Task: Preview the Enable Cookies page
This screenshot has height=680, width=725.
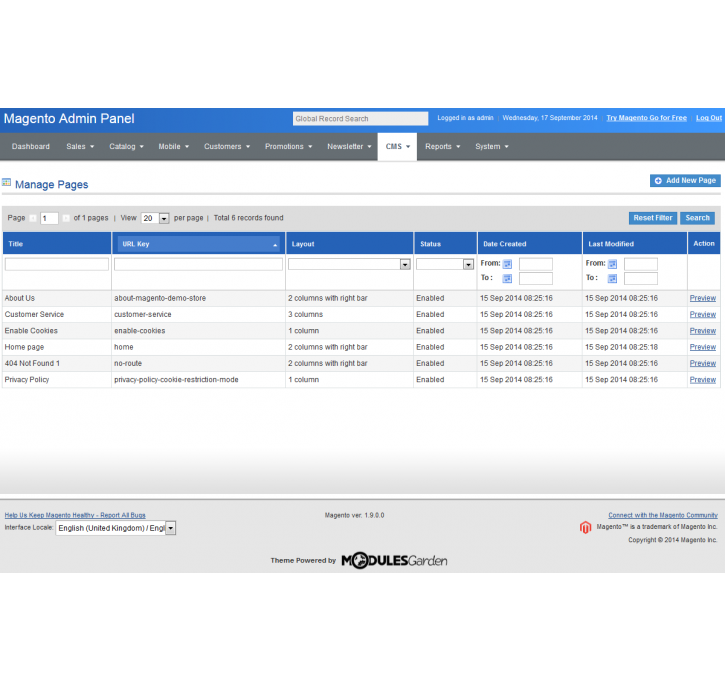Action: (702, 331)
